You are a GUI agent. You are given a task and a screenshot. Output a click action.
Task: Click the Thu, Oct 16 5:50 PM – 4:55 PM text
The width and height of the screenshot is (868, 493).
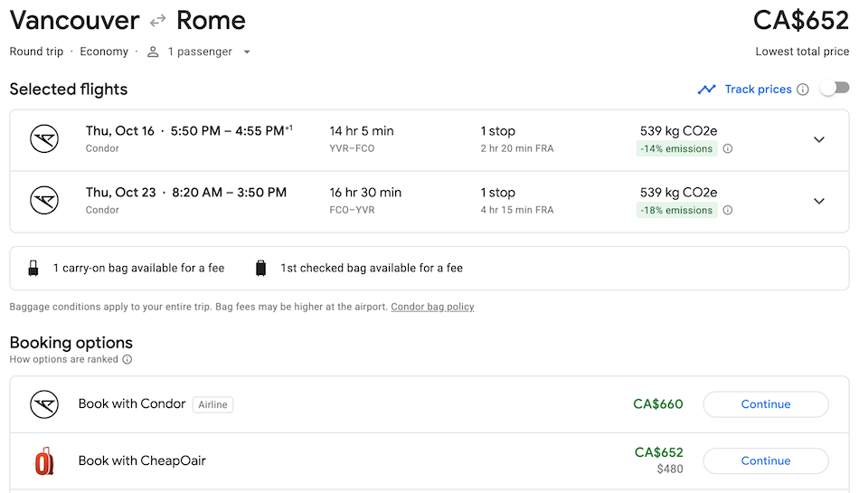(x=189, y=131)
